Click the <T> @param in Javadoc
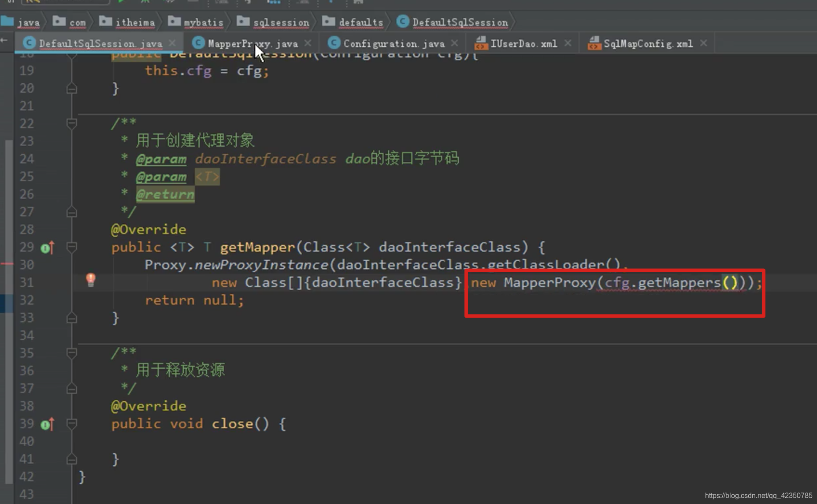Viewport: 817px width, 504px height. tap(207, 177)
